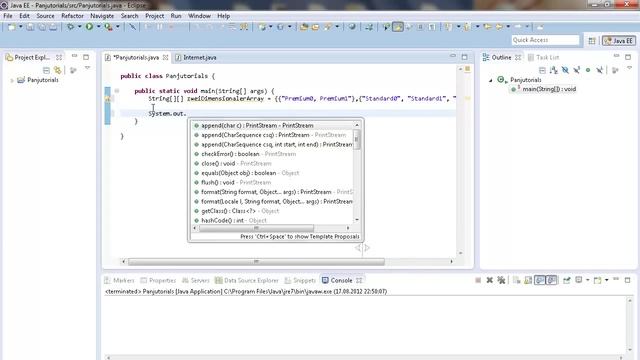640x360 pixels.
Task: Select append(char c) : PrintStream proposal
Action: tap(272, 126)
